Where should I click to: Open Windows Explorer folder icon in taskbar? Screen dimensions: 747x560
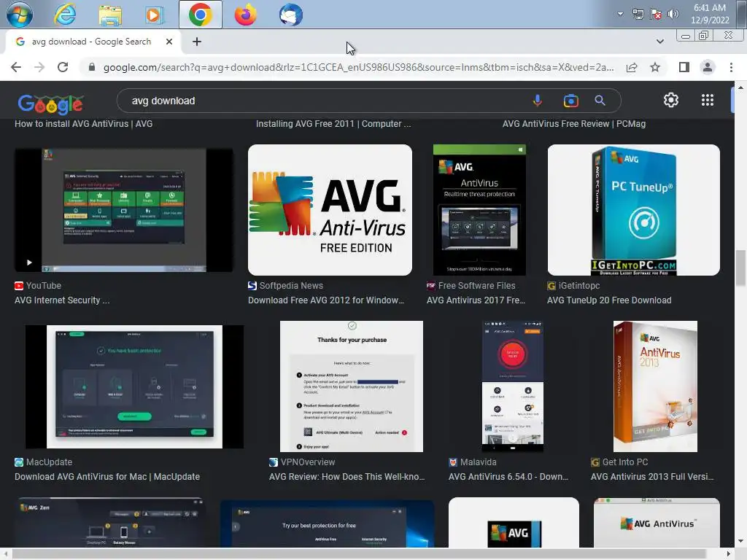point(110,15)
